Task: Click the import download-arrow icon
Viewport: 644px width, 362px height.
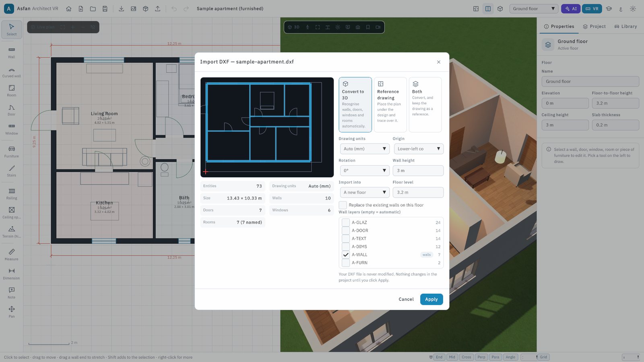Action: tap(121, 8)
